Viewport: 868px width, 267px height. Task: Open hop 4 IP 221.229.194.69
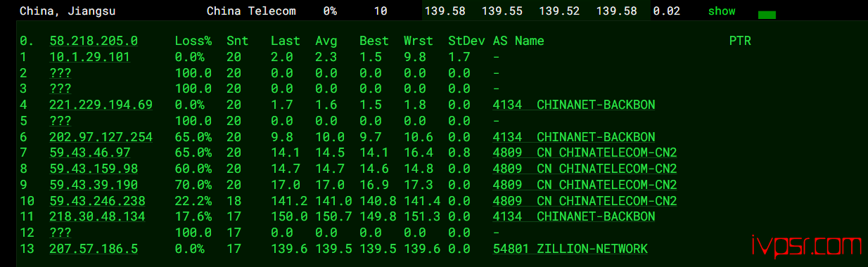click(101, 105)
